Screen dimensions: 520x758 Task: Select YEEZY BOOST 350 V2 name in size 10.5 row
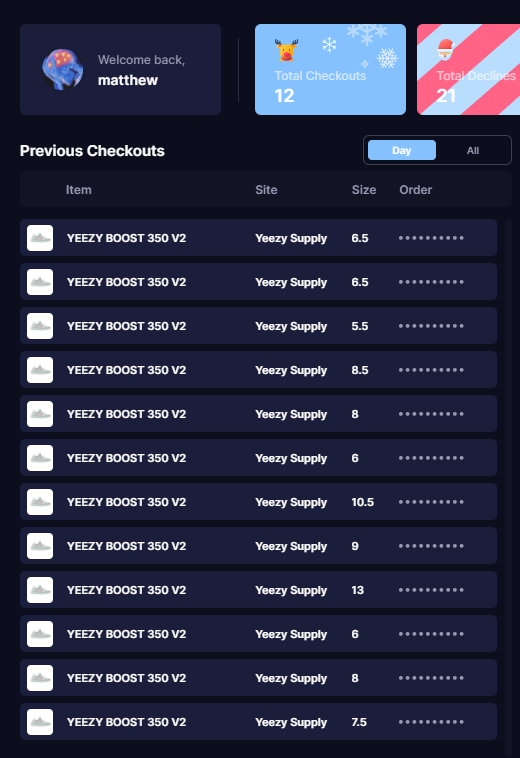pos(127,502)
